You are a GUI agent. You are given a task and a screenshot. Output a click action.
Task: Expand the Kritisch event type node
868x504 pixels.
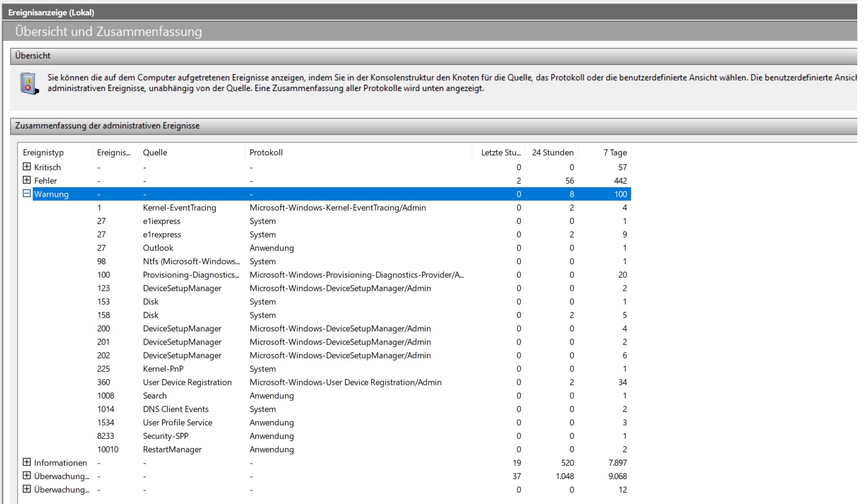tap(27, 167)
